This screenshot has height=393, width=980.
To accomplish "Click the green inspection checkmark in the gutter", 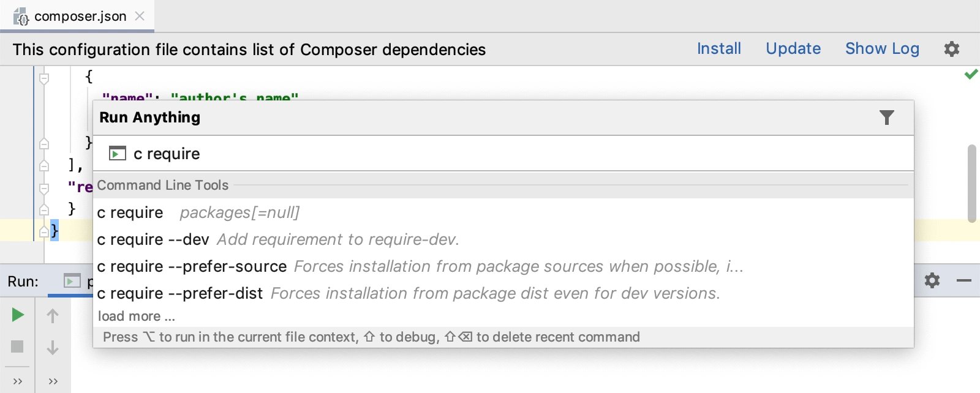I will 970,74.
